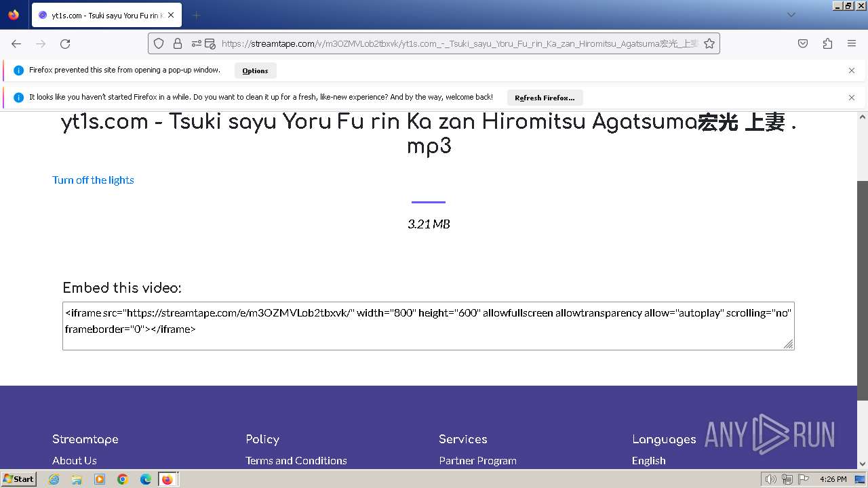The image size is (868, 488).
Task: Launch Microsoft Edge from taskbar
Action: (146, 479)
